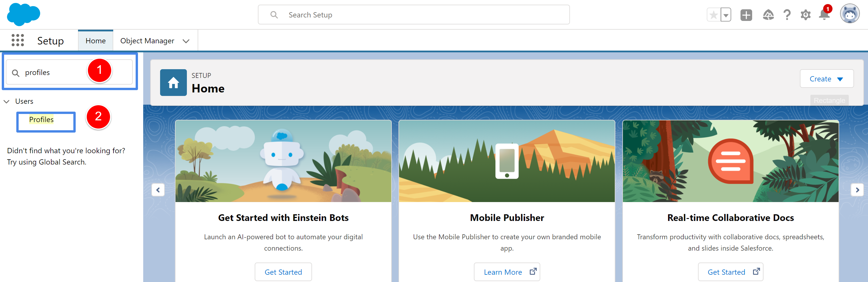
Task: Click the Home icon in Setup banner
Action: click(x=173, y=82)
